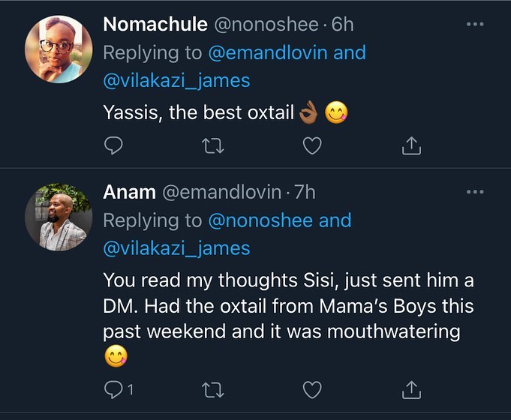The width and height of the screenshot is (511, 420).
Task: Reply to Nomachule's oxtail tweet
Action: click(113, 146)
